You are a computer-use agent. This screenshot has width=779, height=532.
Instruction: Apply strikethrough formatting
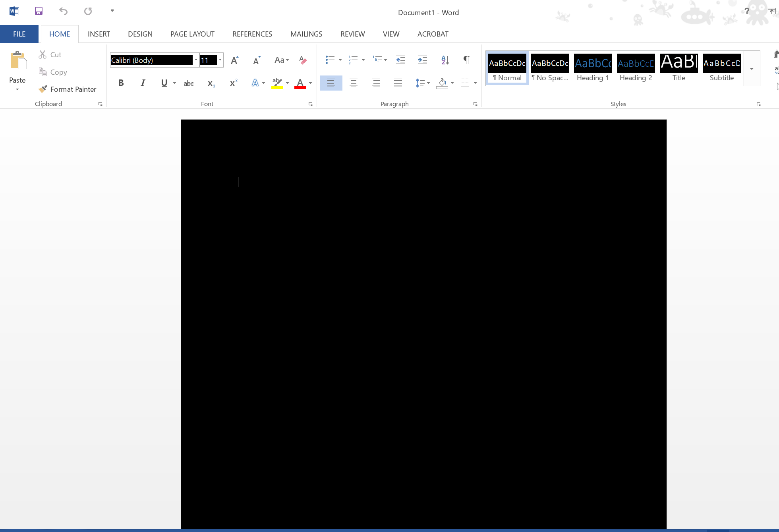tap(189, 83)
